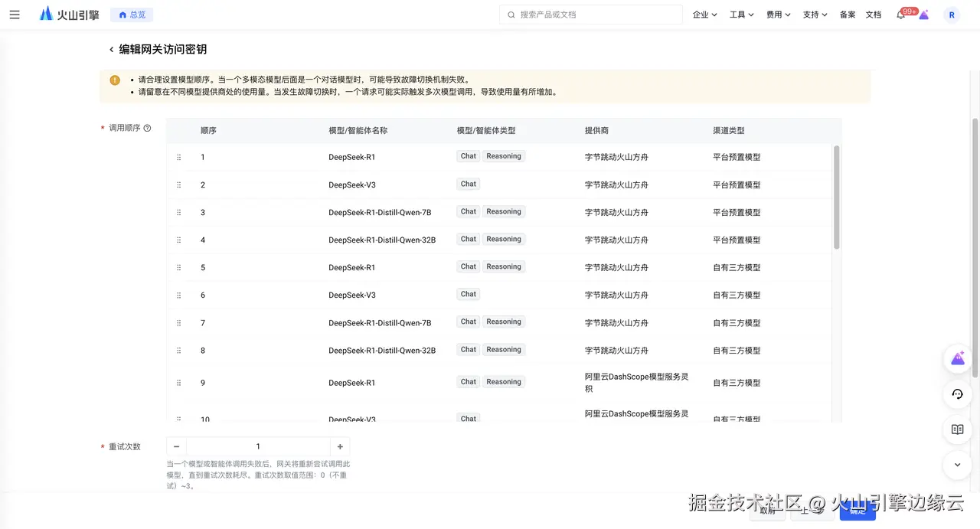Click the 模型/智能体类型 column header
The width and height of the screenshot is (980, 529).
pos(486,130)
